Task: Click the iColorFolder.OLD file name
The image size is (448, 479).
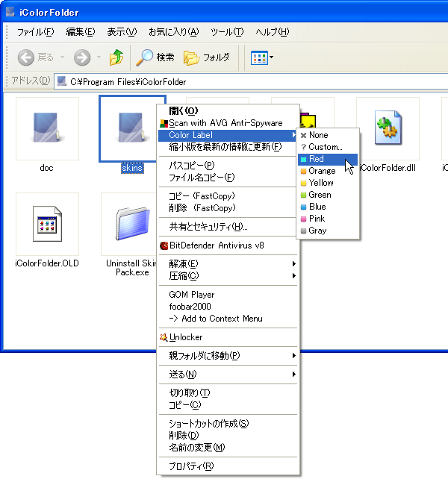Action: pos(47,263)
